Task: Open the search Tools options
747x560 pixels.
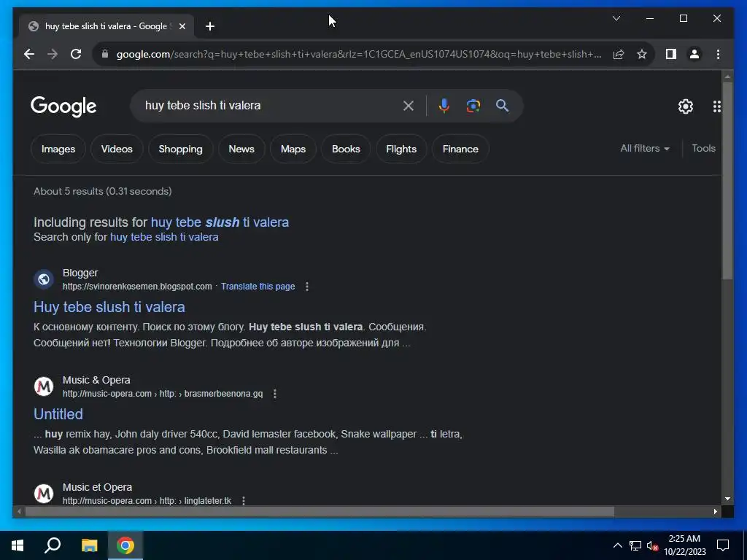Action: coord(704,149)
